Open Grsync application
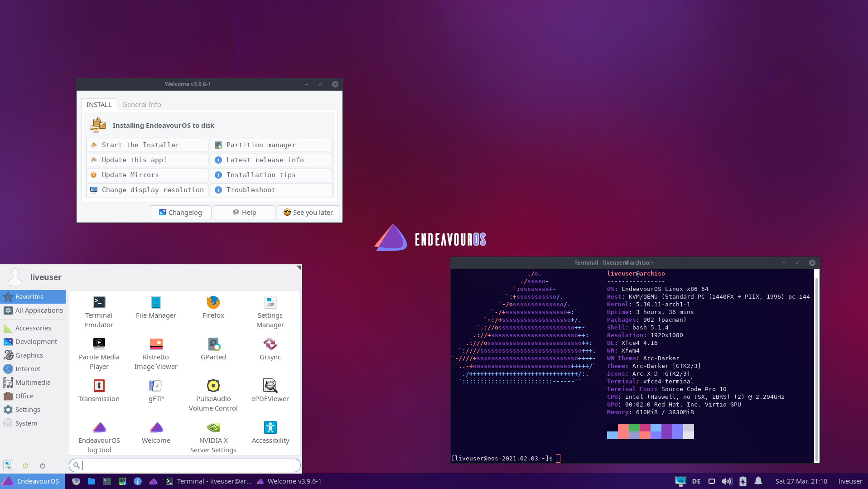868x489 pixels. tap(270, 349)
